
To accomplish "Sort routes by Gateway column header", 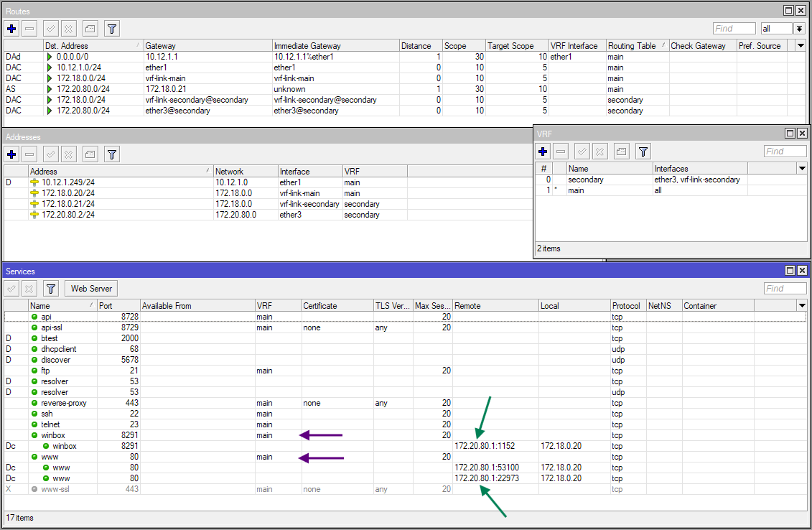I will [x=207, y=45].
